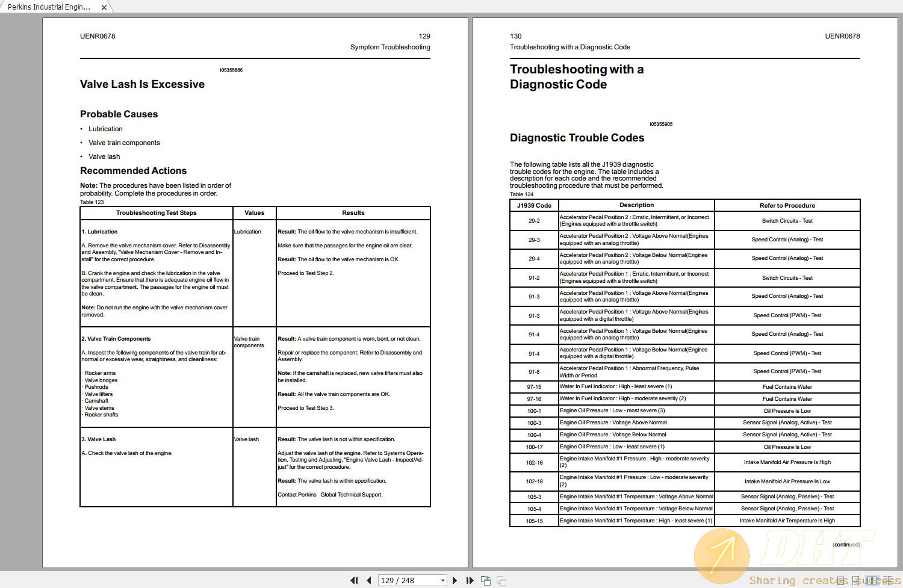
Task: Click code 105-15 in the table
Action: [534, 521]
